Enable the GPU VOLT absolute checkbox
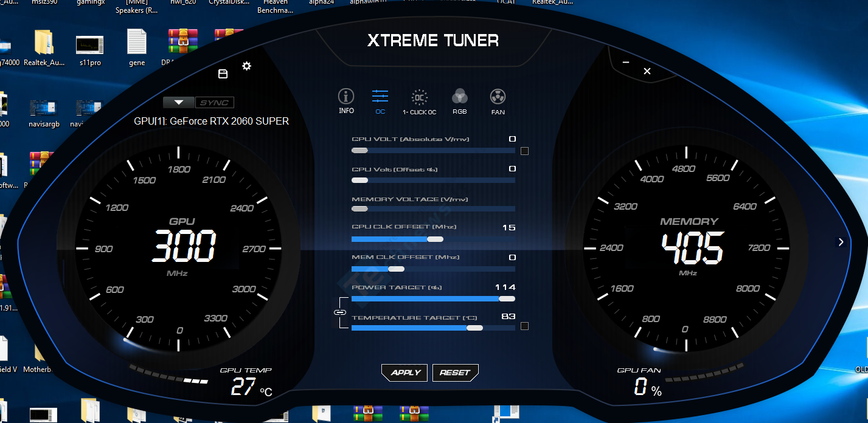868x423 pixels. tap(524, 151)
